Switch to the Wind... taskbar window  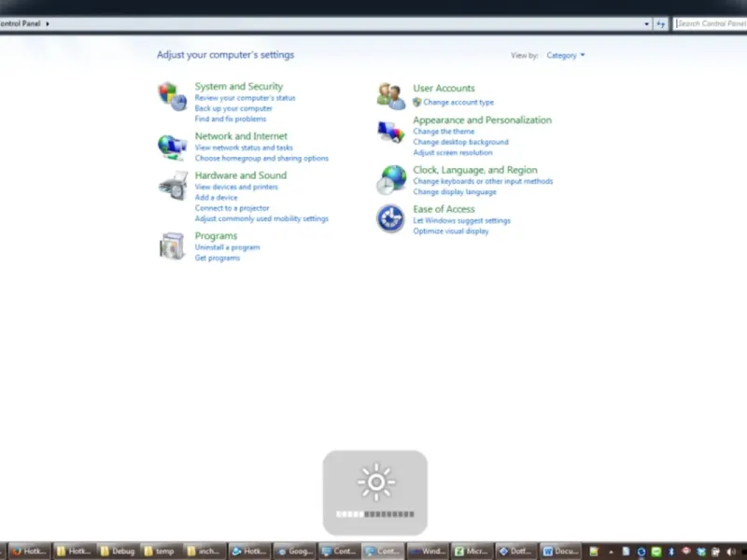[428, 551]
